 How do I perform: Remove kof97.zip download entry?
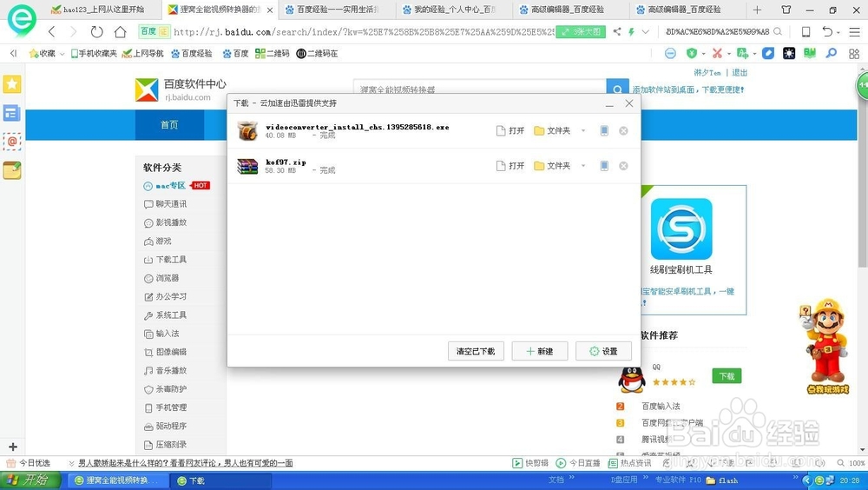pos(623,166)
